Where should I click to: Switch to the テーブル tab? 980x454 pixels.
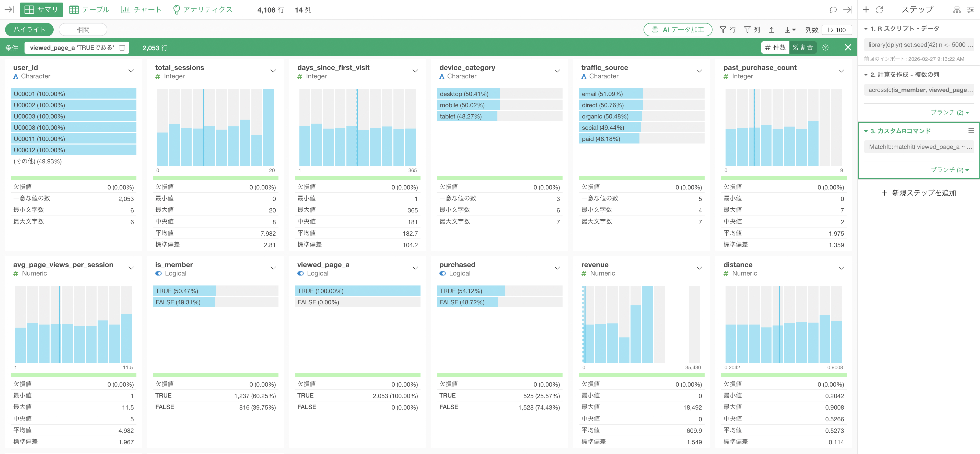[x=89, y=10]
